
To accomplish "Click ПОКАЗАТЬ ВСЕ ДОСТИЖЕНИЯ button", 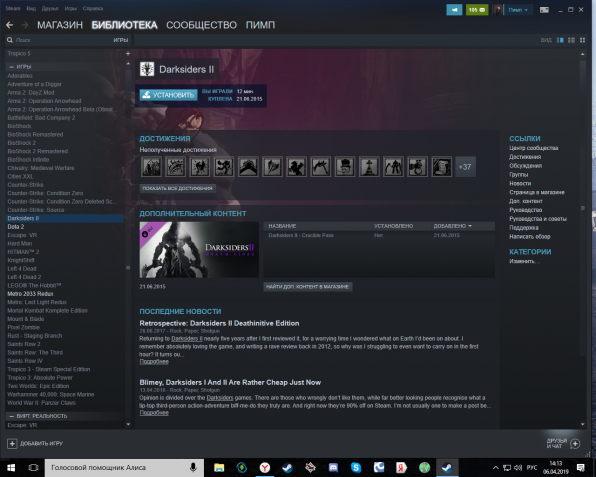I will click(x=177, y=189).
